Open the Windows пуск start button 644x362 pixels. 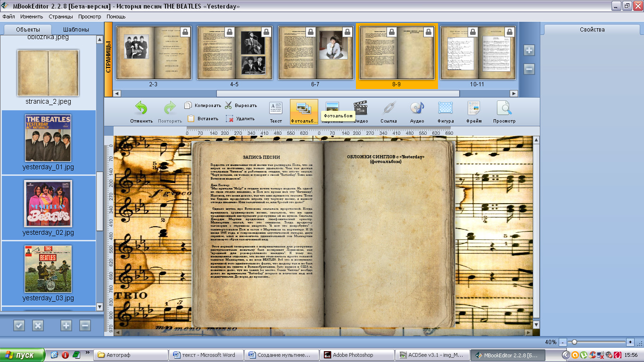click(23, 355)
